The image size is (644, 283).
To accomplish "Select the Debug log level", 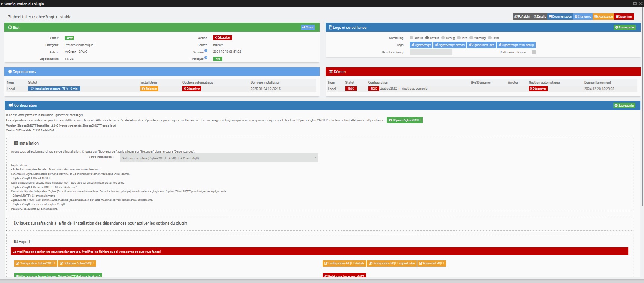I will (443, 38).
